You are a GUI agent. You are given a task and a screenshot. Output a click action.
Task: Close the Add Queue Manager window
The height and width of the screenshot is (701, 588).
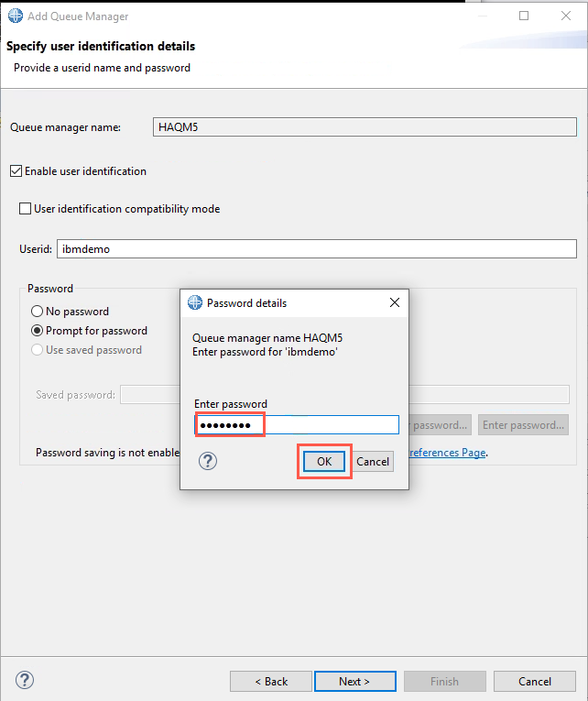click(566, 16)
